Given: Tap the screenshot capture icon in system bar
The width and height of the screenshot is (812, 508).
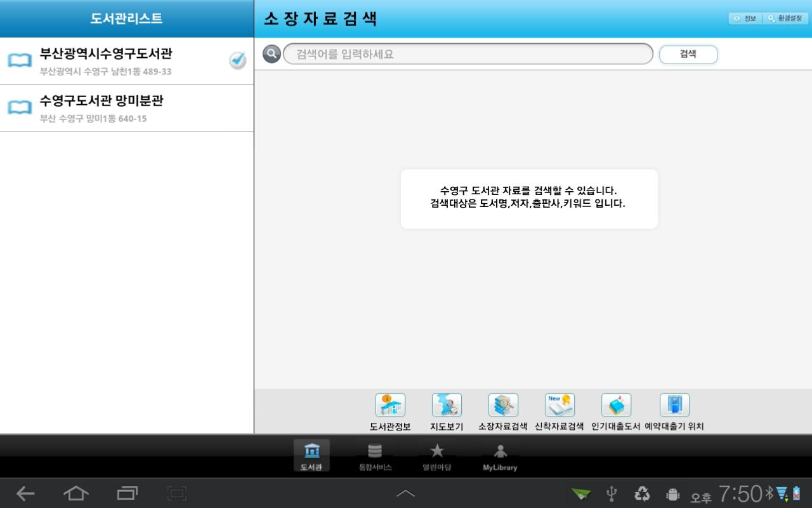Looking at the screenshot, I should click(x=177, y=493).
